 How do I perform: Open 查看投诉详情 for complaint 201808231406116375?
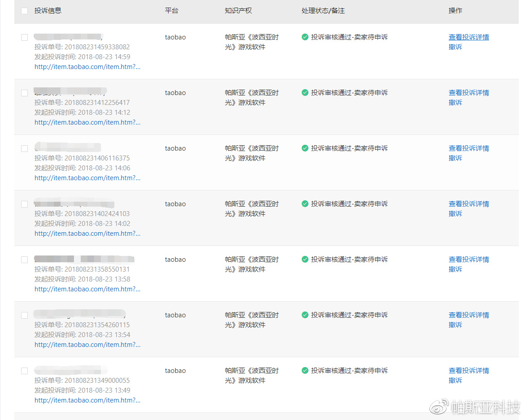click(469, 148)
